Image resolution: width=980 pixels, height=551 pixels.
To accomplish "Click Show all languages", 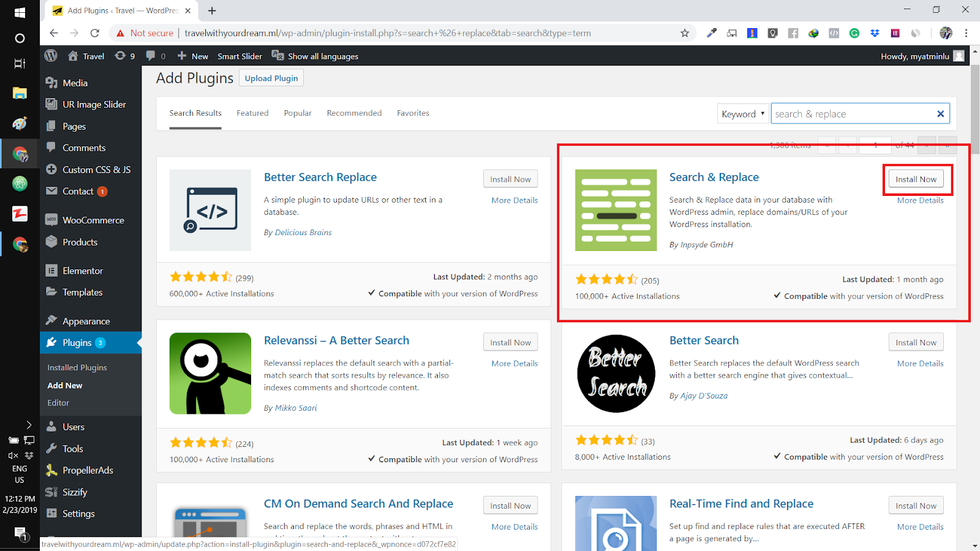I will coord(315,56).
